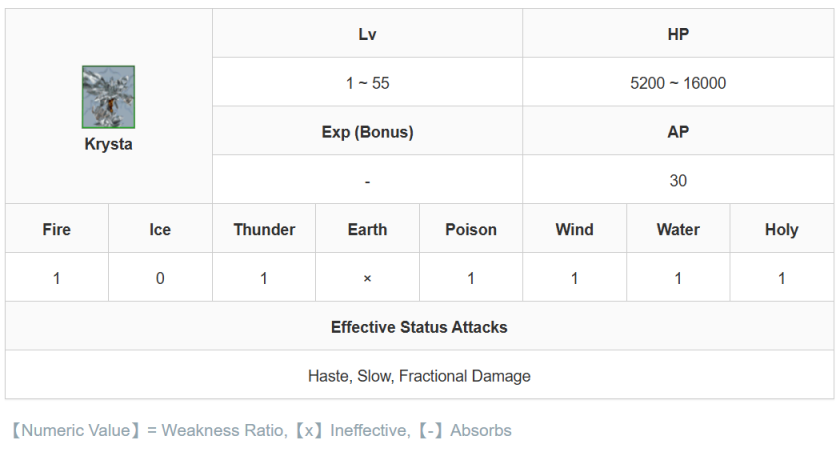Select the level range 1 ~ 55
The width and height of the screenshot is (840, 452).
pyautogui.click(x=367, y=83)
